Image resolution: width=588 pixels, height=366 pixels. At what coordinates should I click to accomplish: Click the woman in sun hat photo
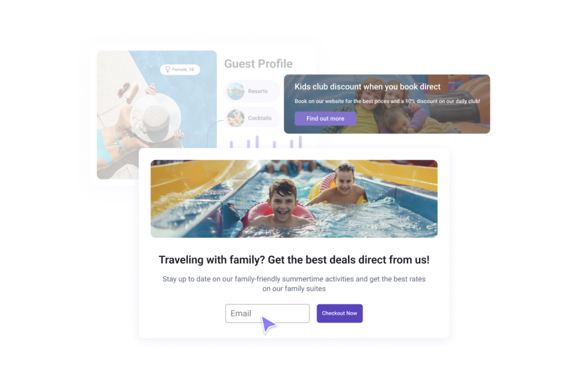click(157, 115)
